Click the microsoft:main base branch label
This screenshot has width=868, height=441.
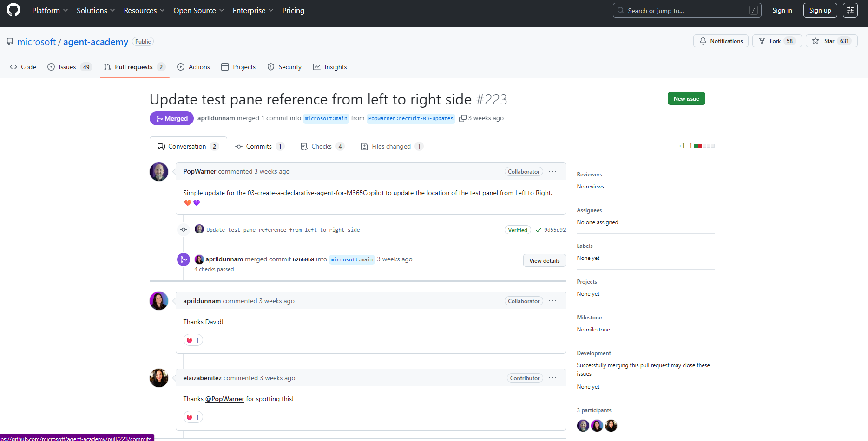(326, 118)
